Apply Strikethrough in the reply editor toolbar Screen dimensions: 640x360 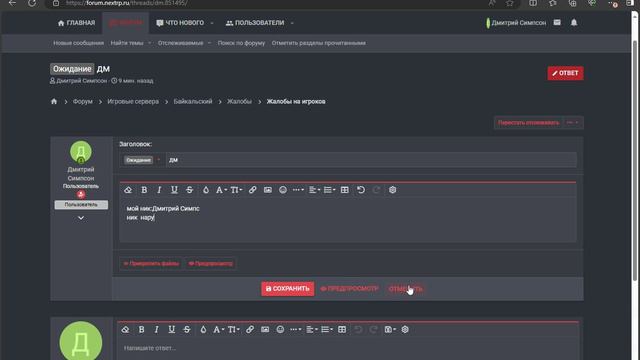pos(187,329)
